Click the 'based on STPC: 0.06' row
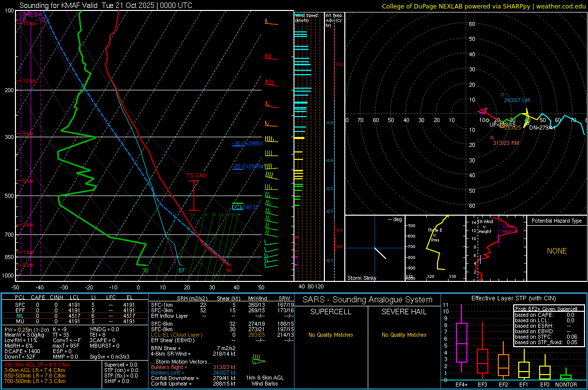 (x=546, y=337)
